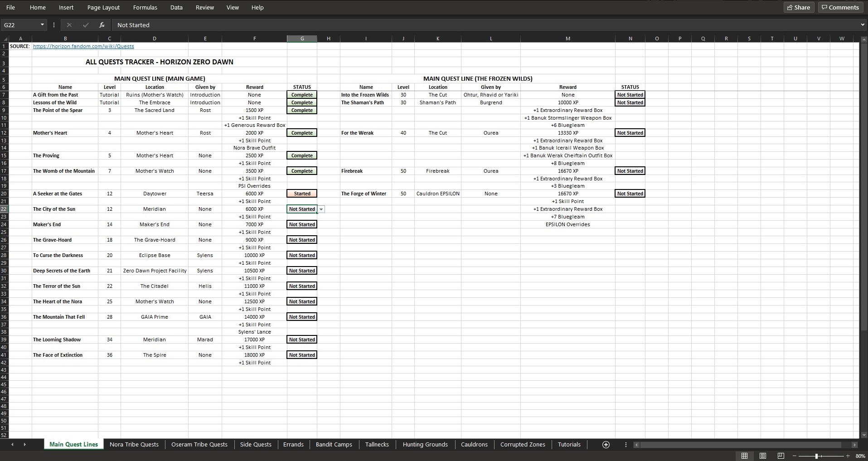Open the Data tab
Screen dimensions: 868x461
point(176,7)
